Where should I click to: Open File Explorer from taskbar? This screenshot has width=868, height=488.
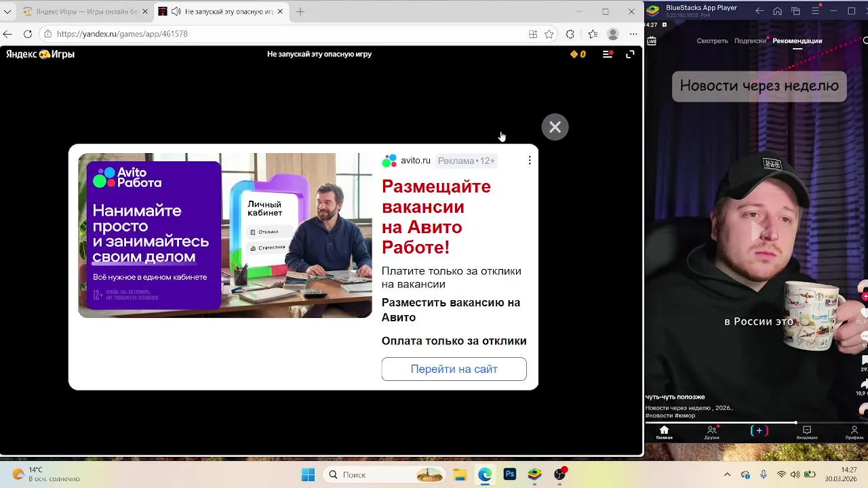(x=460, y=474)
